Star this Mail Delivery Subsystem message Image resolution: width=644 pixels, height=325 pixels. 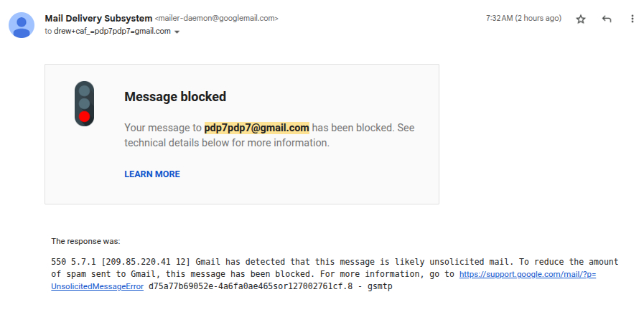pos(581,19)
